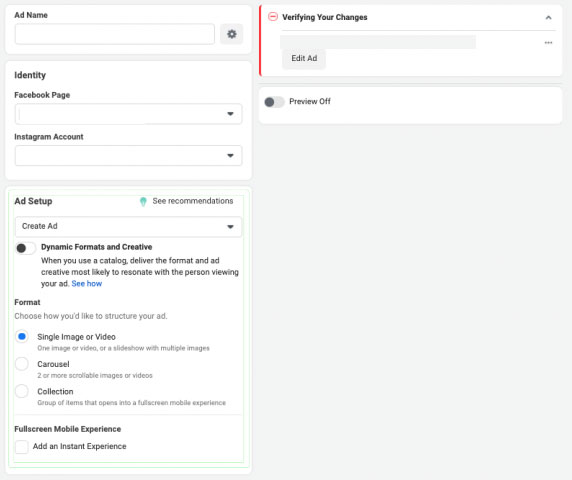This screenshot has width=572, height=480.
Task: Click See recommendations link
Action: pos(193,201)
